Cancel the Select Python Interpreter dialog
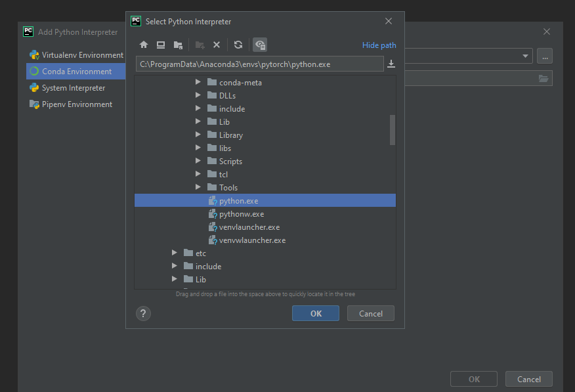 click(371, 313)
